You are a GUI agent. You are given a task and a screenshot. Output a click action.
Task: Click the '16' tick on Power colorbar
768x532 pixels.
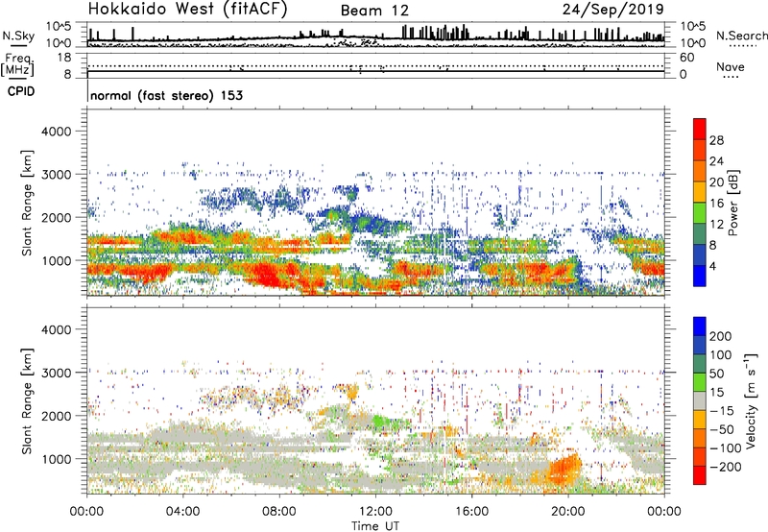click(x=716, y=204)
